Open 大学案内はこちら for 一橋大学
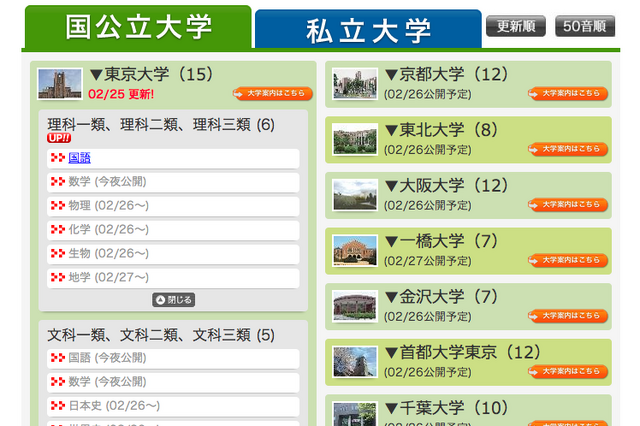 pos(568,260)
